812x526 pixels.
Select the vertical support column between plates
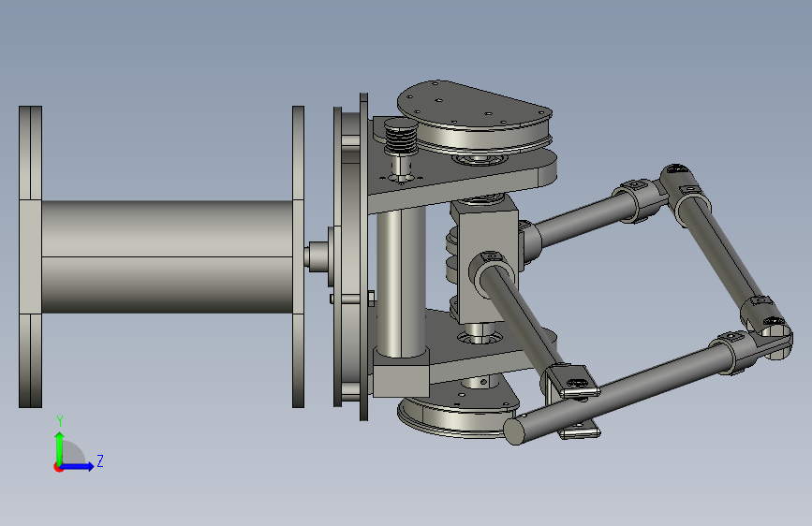click(x=401, y=282)
